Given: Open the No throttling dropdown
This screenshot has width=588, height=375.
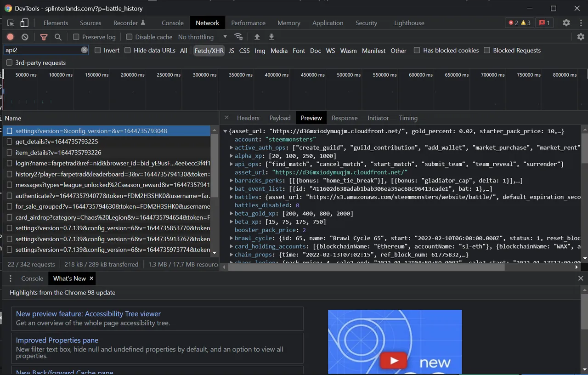Looking at the screenshot, I should [x=202, y=37].
